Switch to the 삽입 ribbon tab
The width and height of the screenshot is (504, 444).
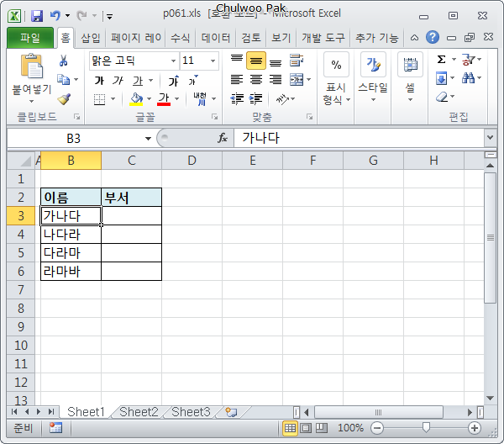click(x=91, y=38)
